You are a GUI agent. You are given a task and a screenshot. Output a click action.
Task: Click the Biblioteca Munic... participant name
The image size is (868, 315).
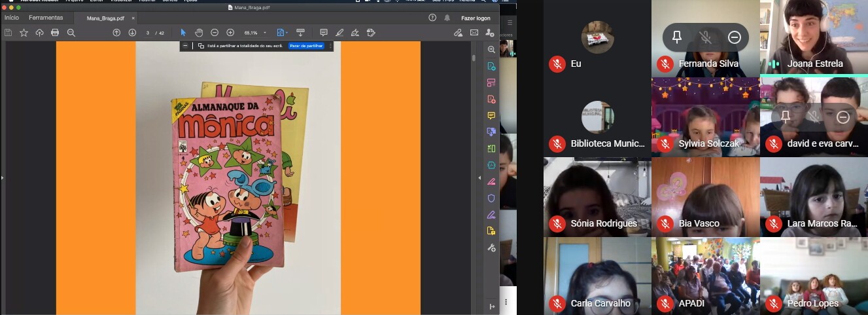[x=608, y=143]
